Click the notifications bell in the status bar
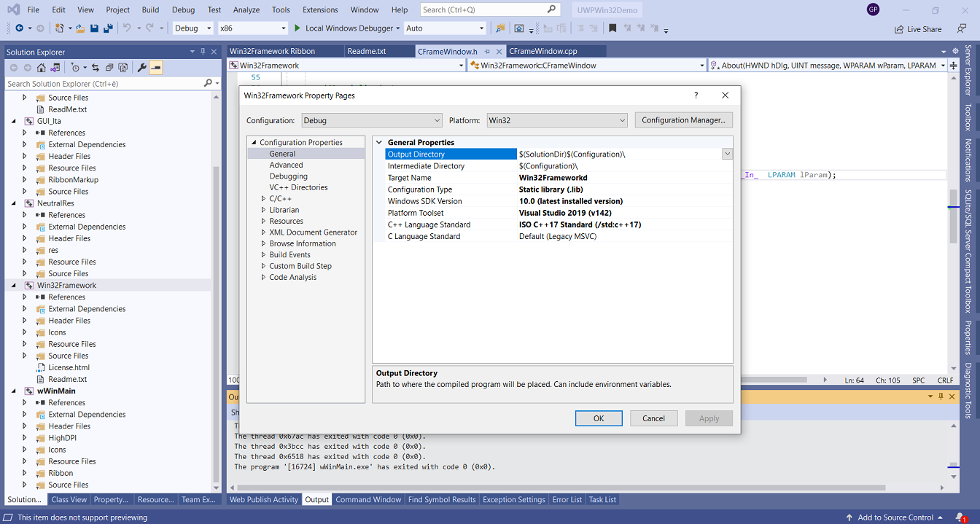Viewport: 980px width, 524px height. coord(960,517)
